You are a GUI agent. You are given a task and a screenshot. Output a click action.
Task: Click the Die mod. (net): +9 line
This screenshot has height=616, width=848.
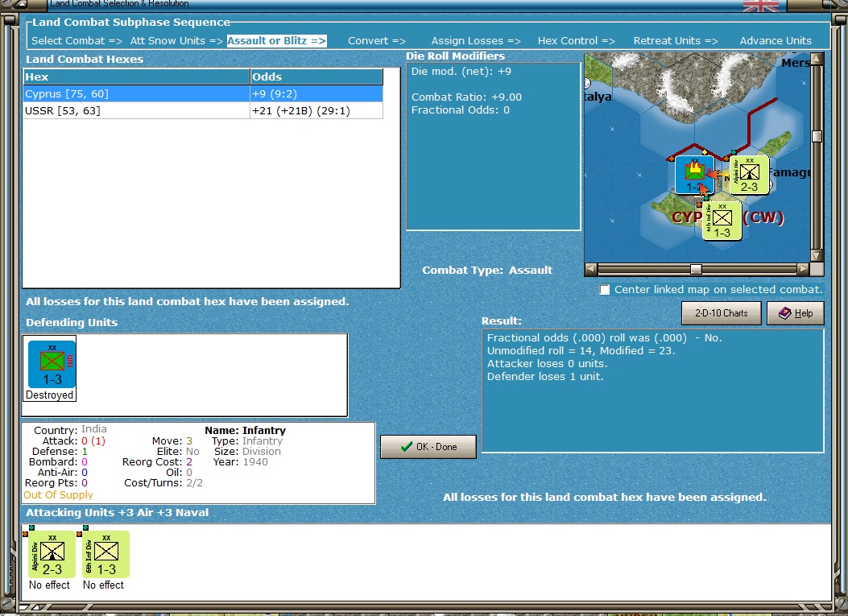pos(461,72)
